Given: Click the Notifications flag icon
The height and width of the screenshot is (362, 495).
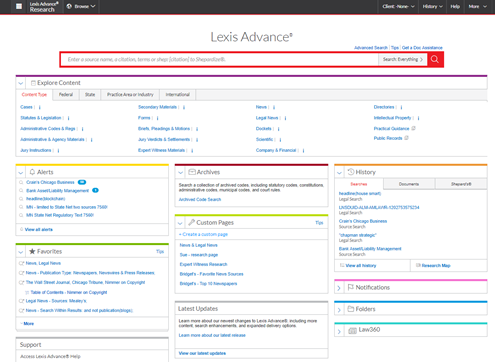Looking at the screenshot, I should pos(351,287).
